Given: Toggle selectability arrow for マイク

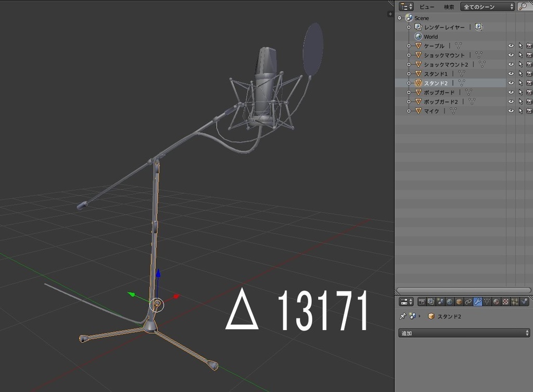Looking at the screenshot, I should [x=521, y=111].
